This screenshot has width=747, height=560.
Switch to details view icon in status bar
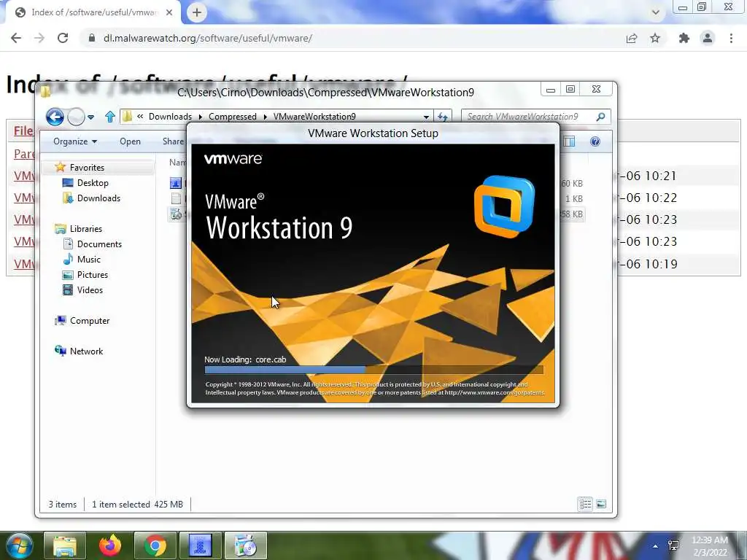(x=585, y=504)
